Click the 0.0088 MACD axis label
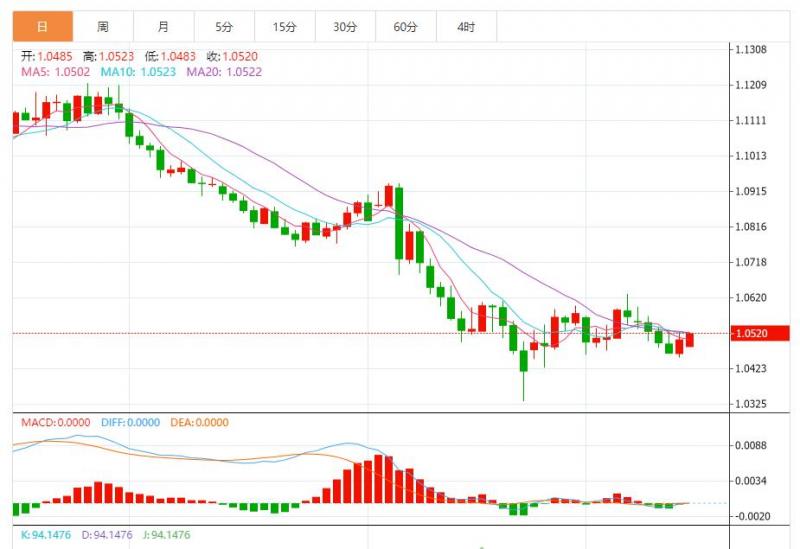800x549 pixels. coord(751,445)
